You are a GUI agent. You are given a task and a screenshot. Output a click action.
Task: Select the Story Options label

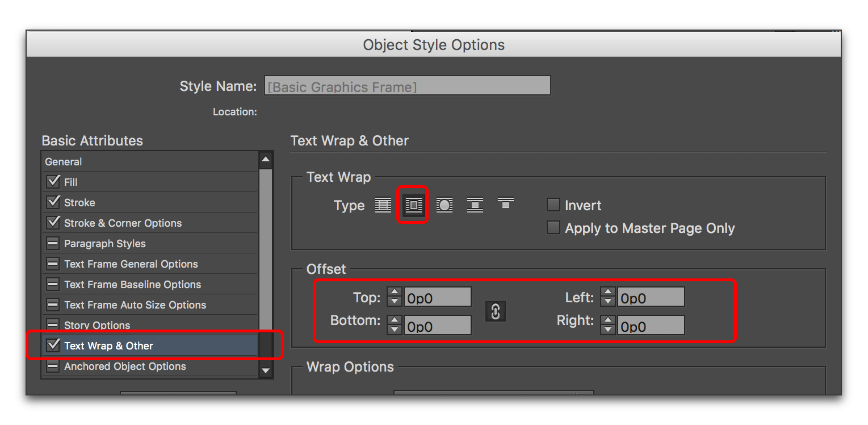click(x=97, y=326)
